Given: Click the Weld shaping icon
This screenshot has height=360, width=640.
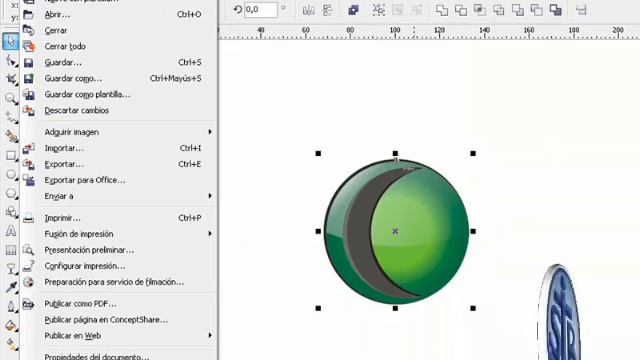Looking at the screenshot, I should point(442,10).
